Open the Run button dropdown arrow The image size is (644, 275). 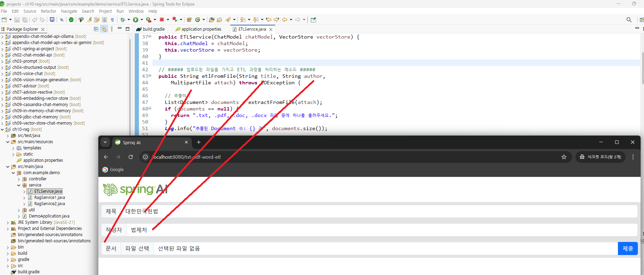(141, 20)
